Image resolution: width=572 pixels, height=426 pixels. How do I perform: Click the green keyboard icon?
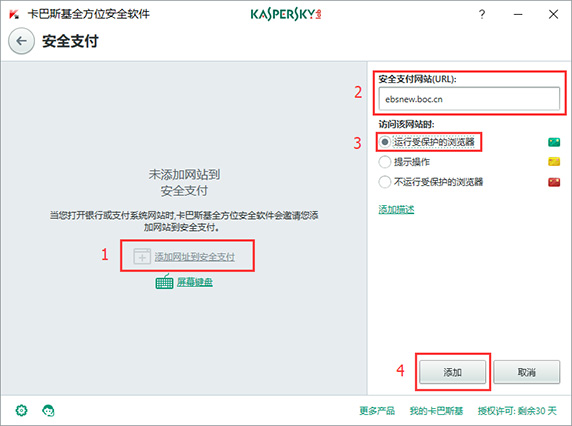pyautogui.click(x=164, y=282)
